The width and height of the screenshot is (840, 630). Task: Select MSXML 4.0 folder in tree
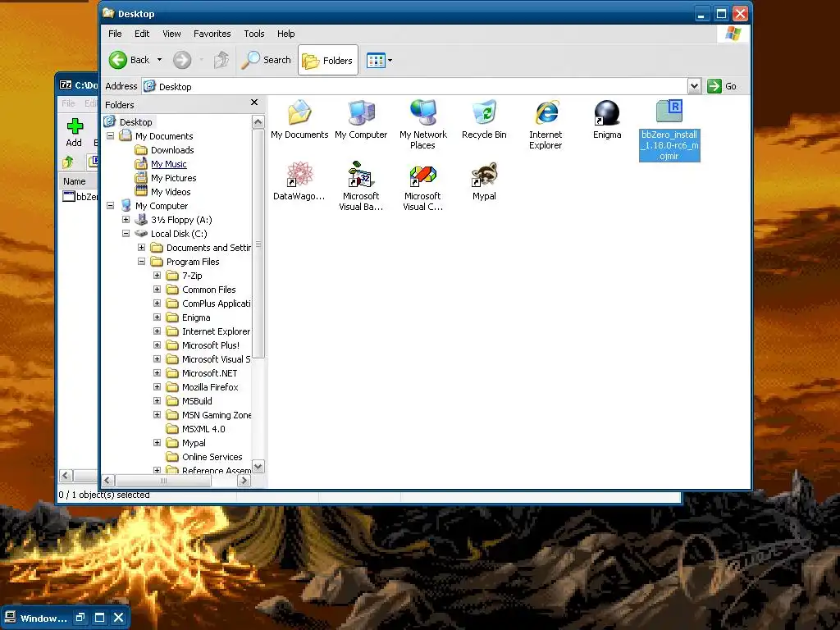203,428
